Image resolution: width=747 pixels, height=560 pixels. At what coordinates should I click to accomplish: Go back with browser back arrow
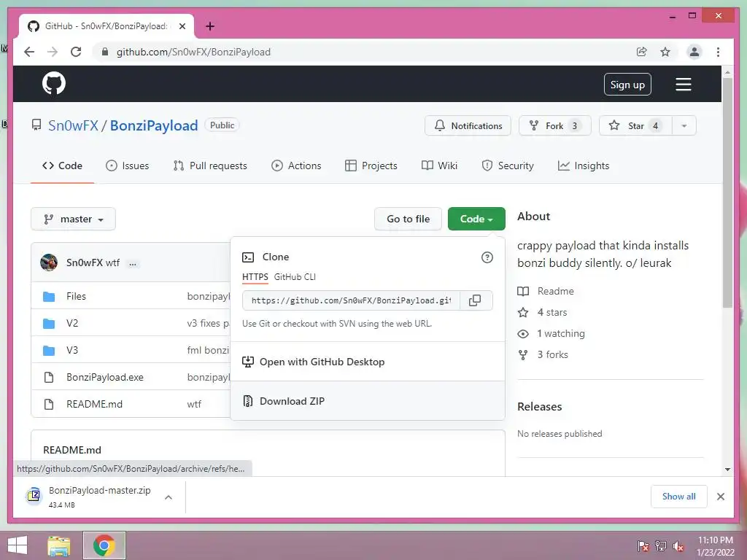(29, 52)
